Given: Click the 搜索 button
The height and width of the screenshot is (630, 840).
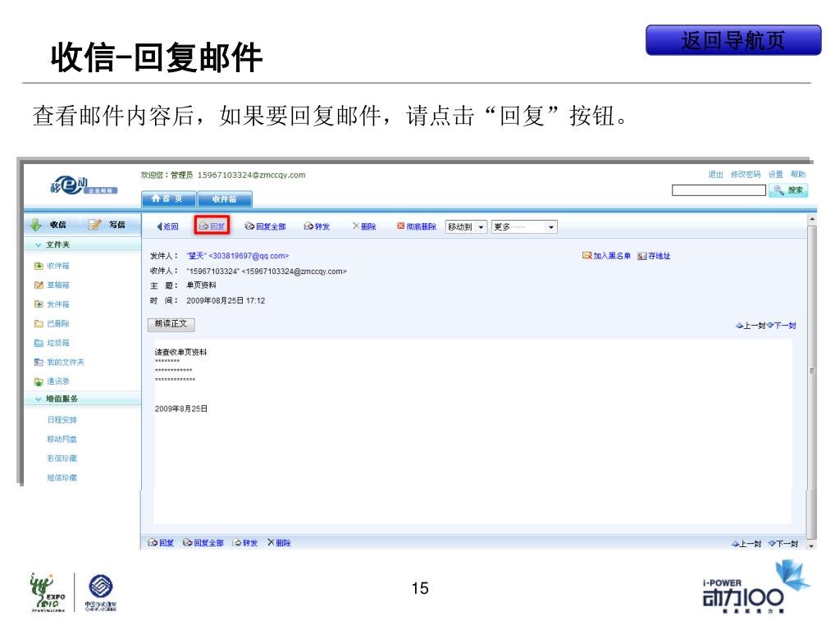Looking at the screenshot, I should pos(788,190).
